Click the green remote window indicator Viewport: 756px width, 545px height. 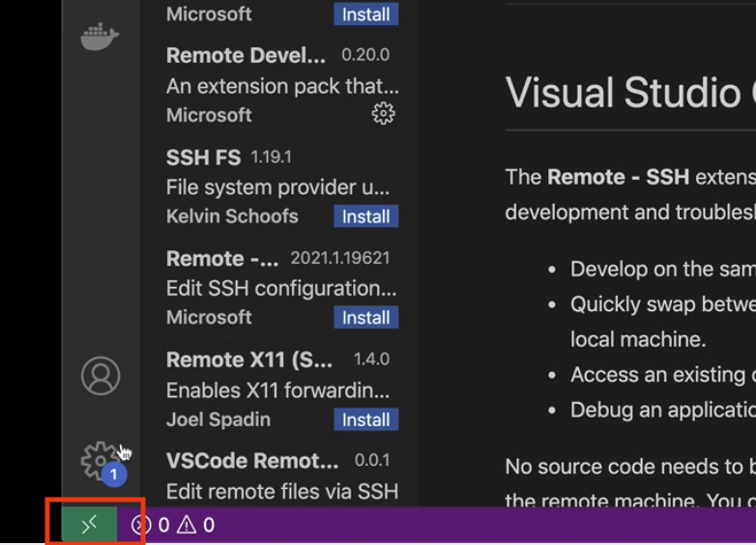89,525
